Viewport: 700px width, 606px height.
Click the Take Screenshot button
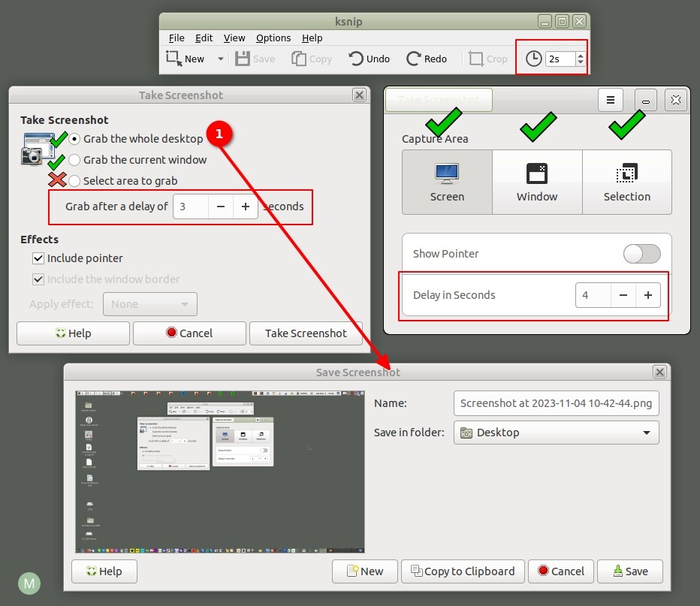click(306, 333)
